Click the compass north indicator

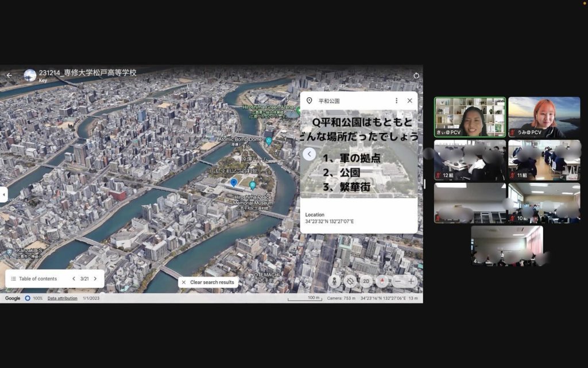click(x=382, y=281)
